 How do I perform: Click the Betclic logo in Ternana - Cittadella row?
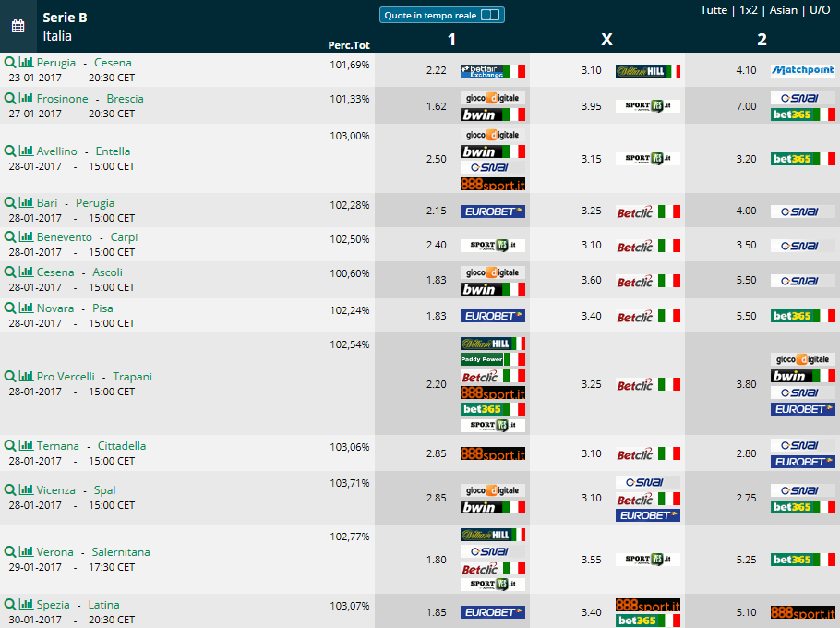tap(648, 453)
